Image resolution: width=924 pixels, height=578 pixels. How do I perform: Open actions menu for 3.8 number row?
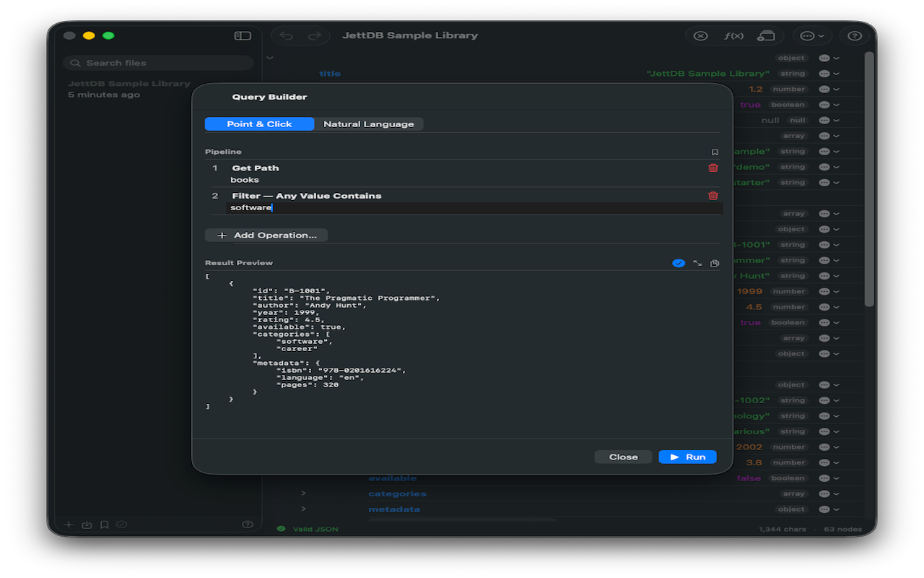828,462
